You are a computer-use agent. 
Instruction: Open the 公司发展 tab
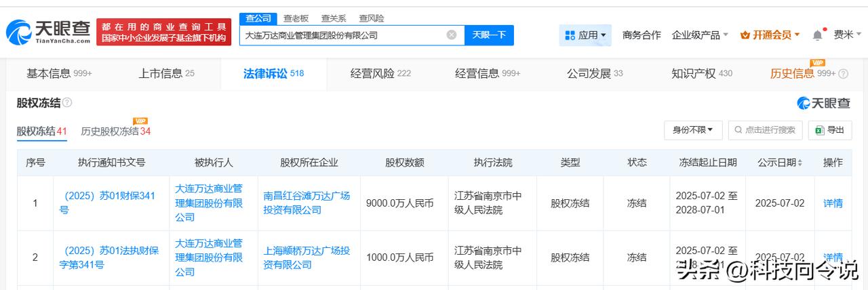[x=595, y=73]
